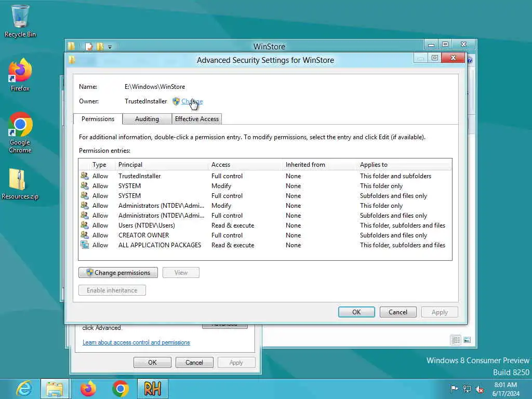Confirm with OK in Advanced Security Settings

pos(356,312)
